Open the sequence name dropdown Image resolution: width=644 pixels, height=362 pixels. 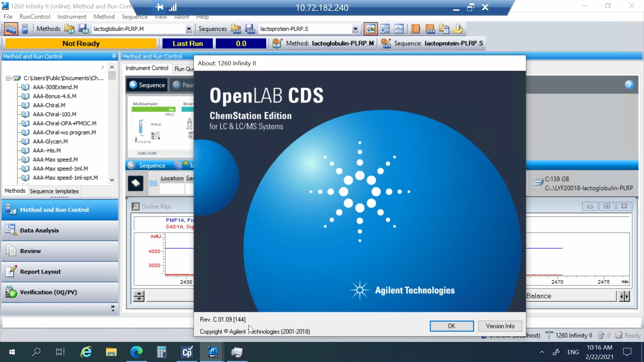click(356, 29)
